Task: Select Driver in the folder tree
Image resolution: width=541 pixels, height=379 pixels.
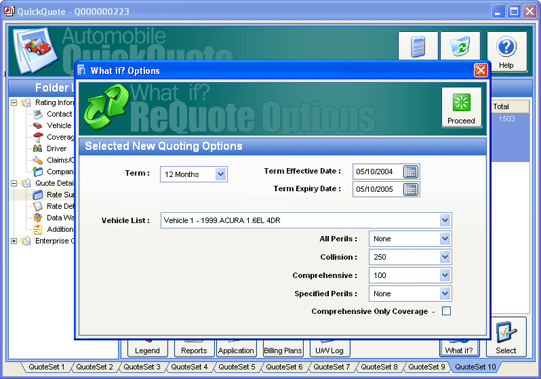Action: click(x=57, y=149)
